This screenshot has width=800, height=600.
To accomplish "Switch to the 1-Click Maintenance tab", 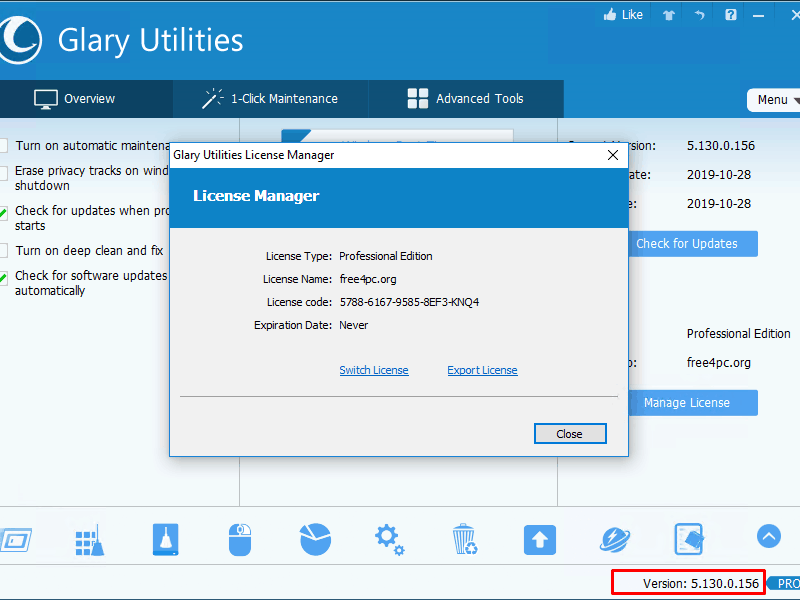I will click(270, 99).
